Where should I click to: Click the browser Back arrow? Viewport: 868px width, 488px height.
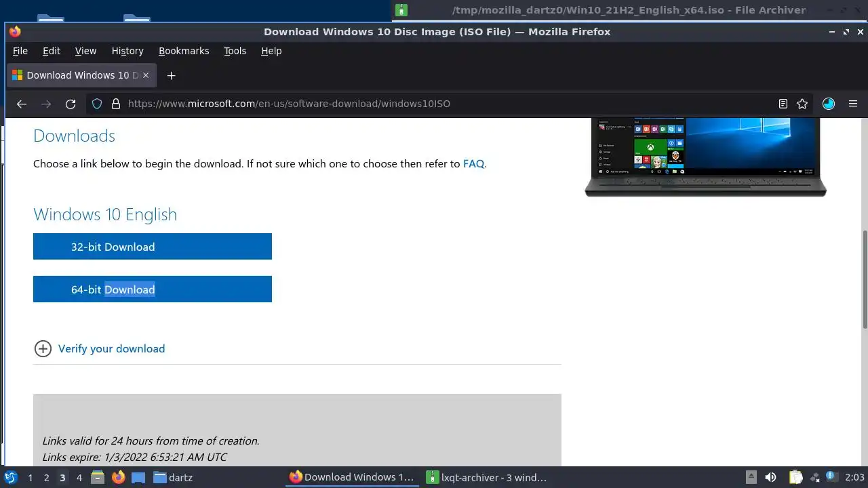click(x=22, y=104)
